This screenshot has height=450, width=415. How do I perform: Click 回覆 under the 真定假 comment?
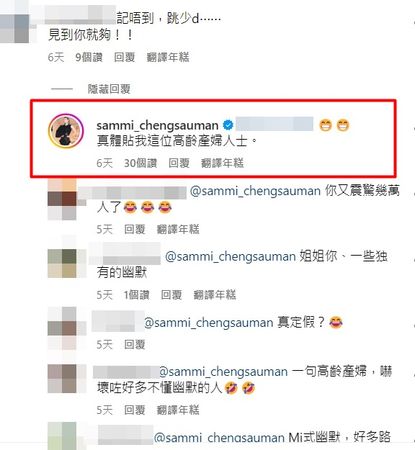[135, 344]
